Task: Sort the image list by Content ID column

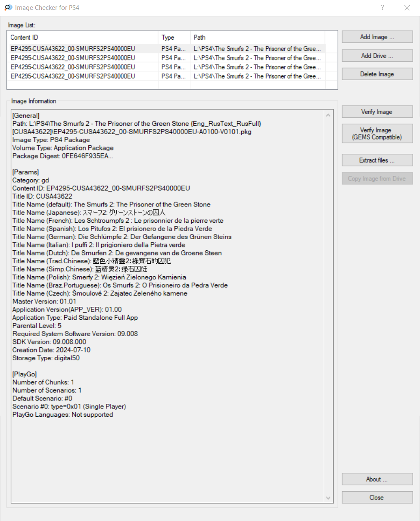Action: (x=83, y=37)
